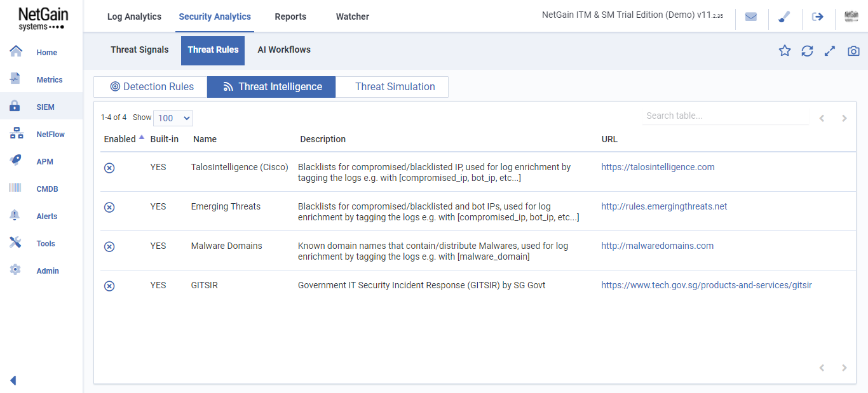Click the TalosIntelligence (Cisco) name cell
The height and width of the screenshot is (393, 868).
click(x=240, y=167)
